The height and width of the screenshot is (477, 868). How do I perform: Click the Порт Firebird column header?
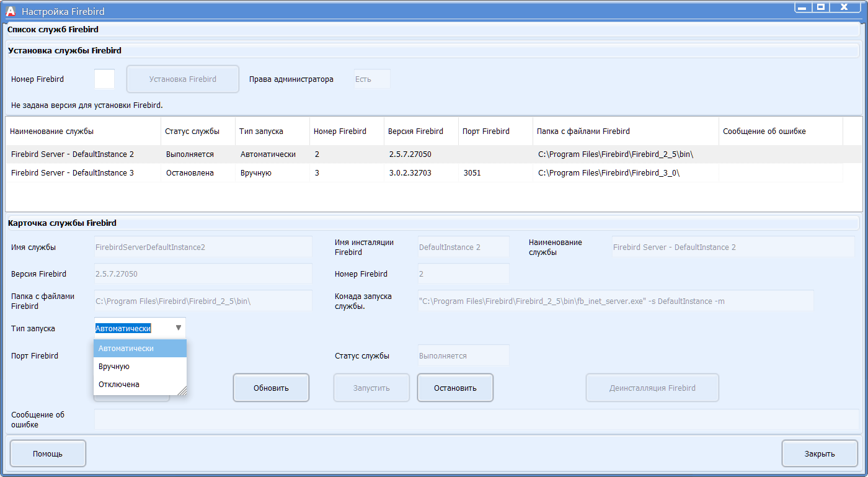click(x=495, y=131)
